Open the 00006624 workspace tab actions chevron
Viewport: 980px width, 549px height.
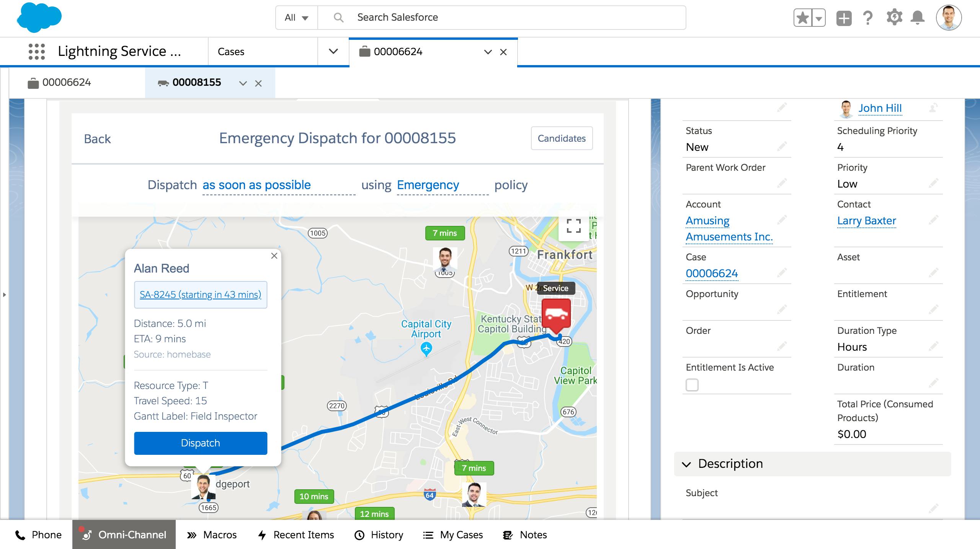[488, 52]
